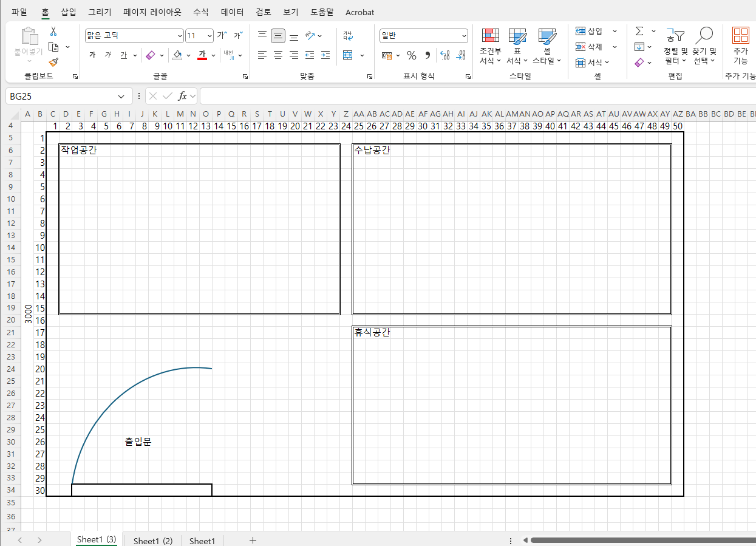
Task: Switch to the 삽입 ribbon tab
Action: point(69,12)
